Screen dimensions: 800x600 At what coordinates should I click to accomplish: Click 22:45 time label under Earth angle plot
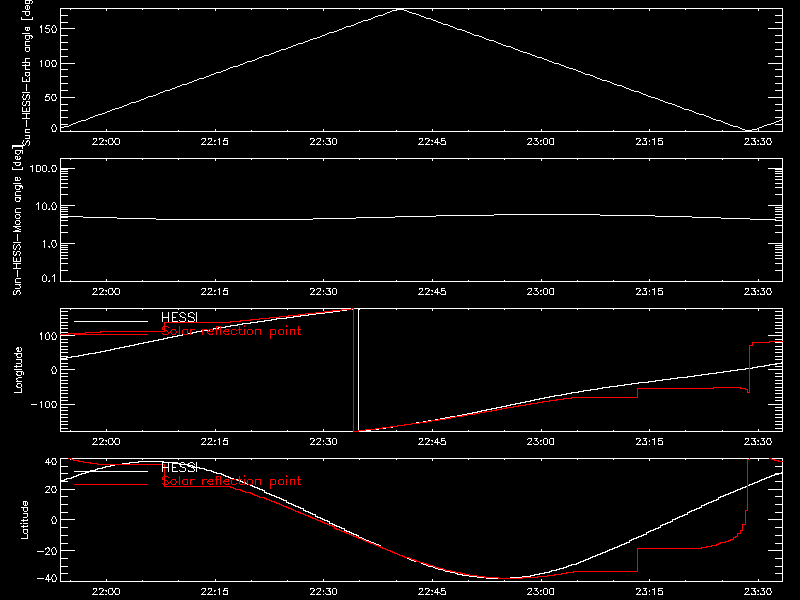pos(432,142)
